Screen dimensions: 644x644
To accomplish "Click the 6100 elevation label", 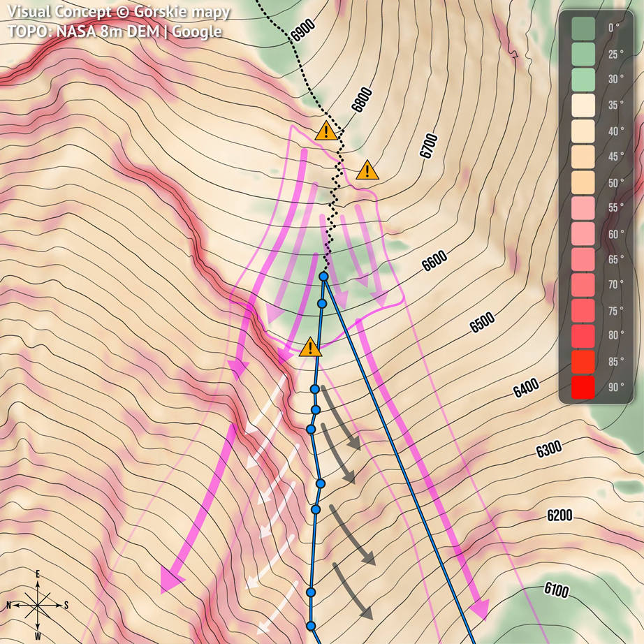I will pyautogui.click(x=557, y=590).
